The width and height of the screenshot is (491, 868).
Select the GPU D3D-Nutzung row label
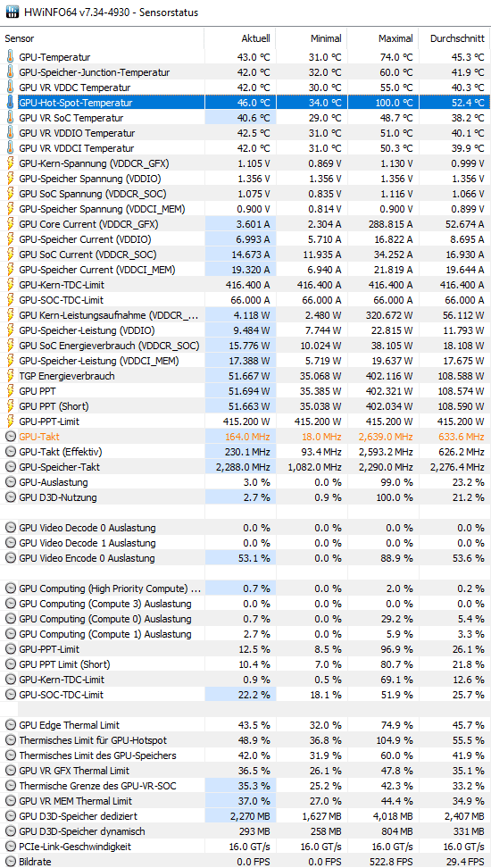tap(57, 497)
